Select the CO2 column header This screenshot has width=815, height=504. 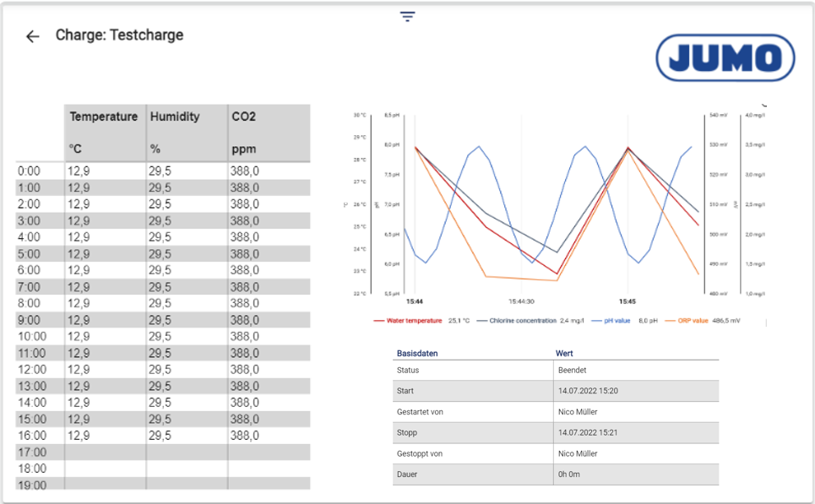(x=244, y=117)
